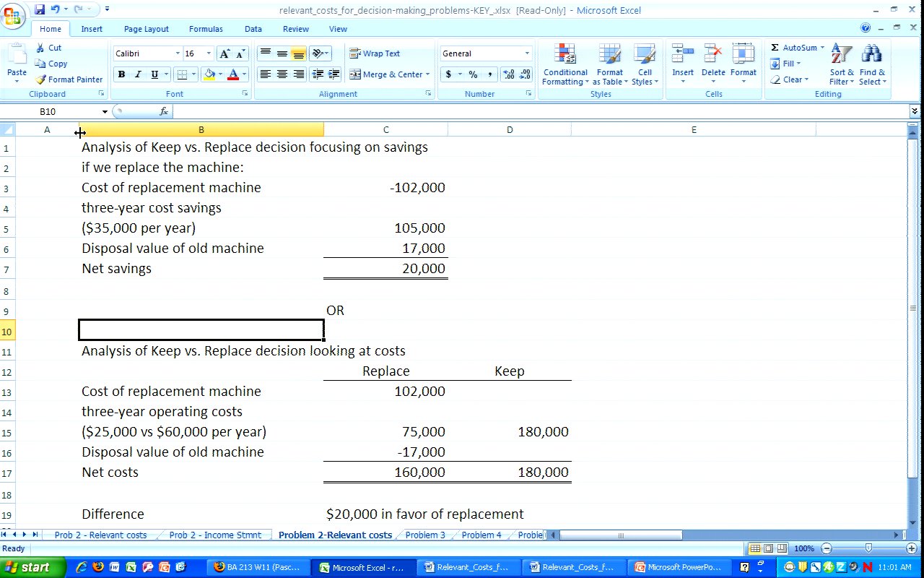Toggle Italic formatting
This screenshot has height=578, width=924.
[x=138, y=74]
